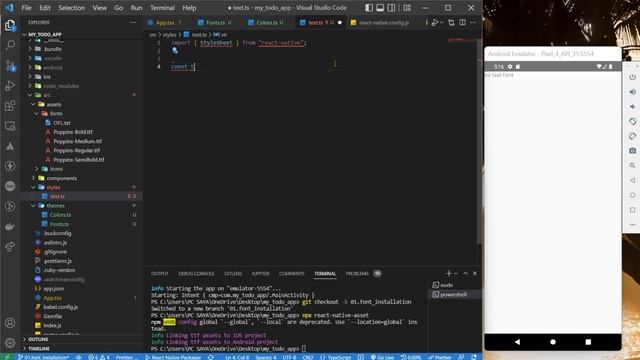This screenshot has height=360, width=640.
Task: Take emulator screenshot with camera icon
Action: 632,151
